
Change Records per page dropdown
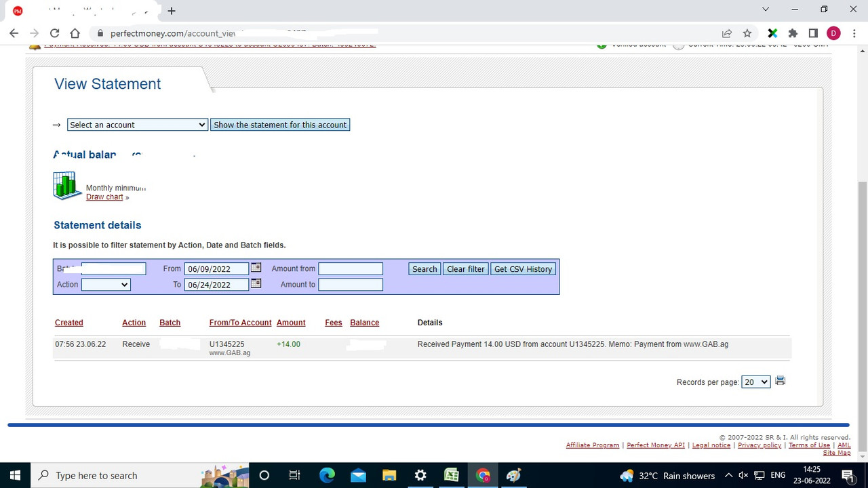(x=755, y=382)
